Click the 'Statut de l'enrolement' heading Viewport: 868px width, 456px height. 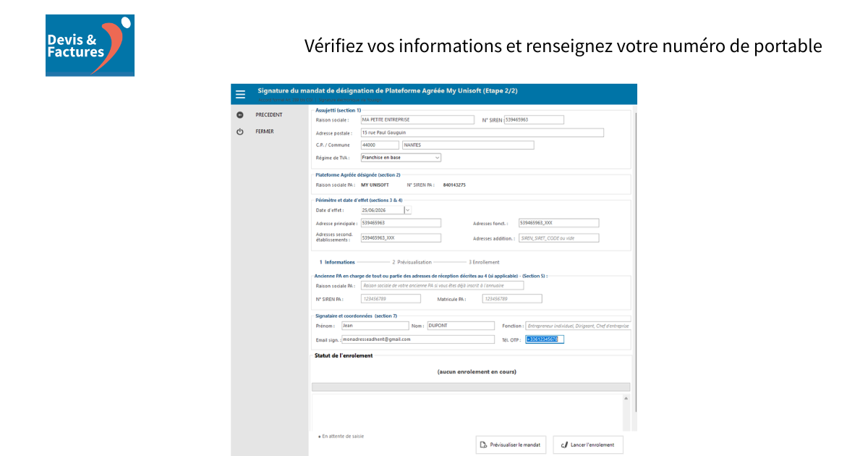344,356
